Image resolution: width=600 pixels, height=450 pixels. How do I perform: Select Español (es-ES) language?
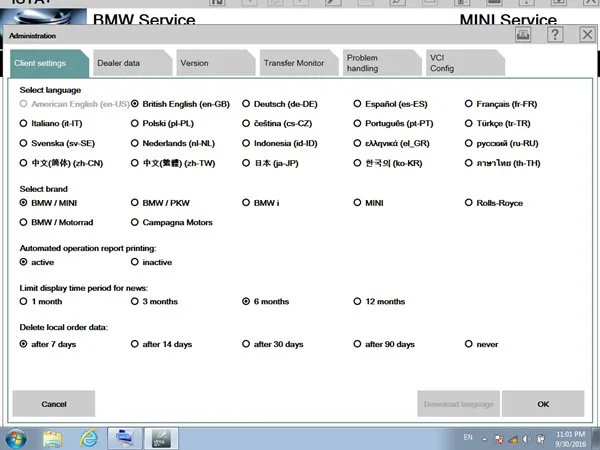pyautogui.click(x=390, y=104)
